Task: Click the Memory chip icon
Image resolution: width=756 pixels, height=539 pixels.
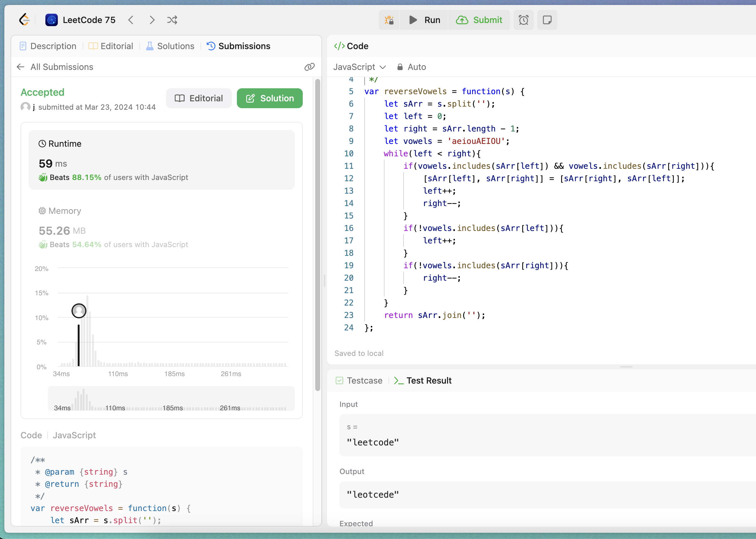Action: point(42,211)
